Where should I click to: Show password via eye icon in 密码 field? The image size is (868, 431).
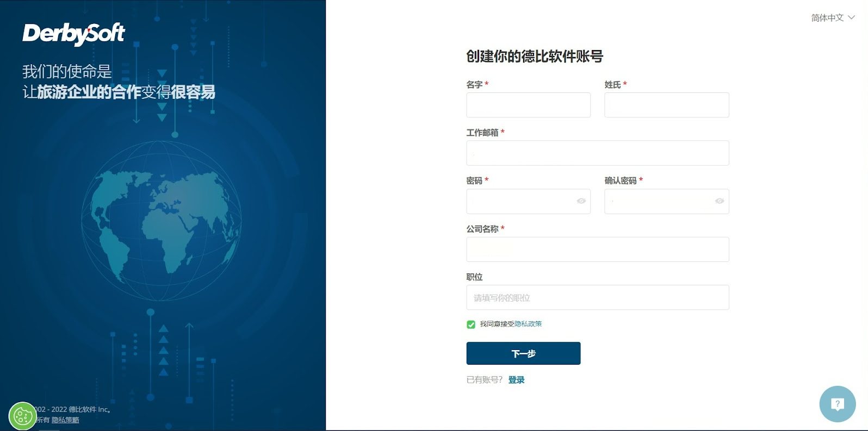pos(581,201)
